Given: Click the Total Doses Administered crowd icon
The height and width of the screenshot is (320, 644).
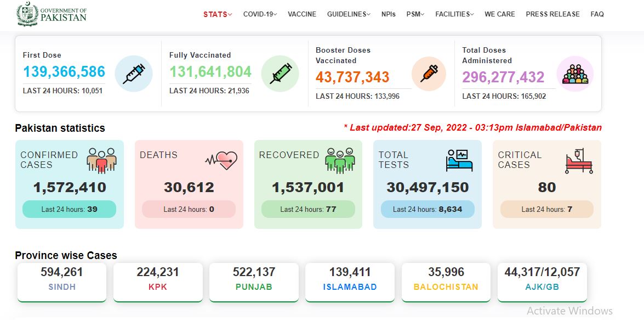Looking at the screenshot, I should point(575,74).
